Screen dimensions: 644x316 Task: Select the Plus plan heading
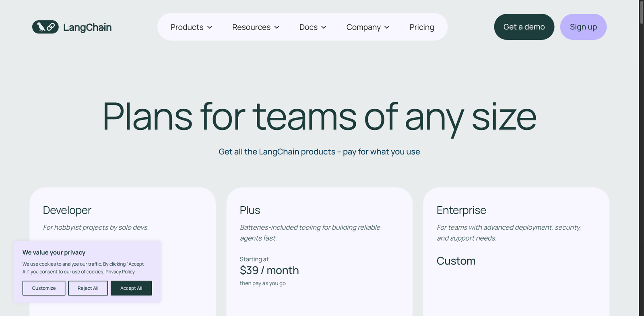pos(250,210)
